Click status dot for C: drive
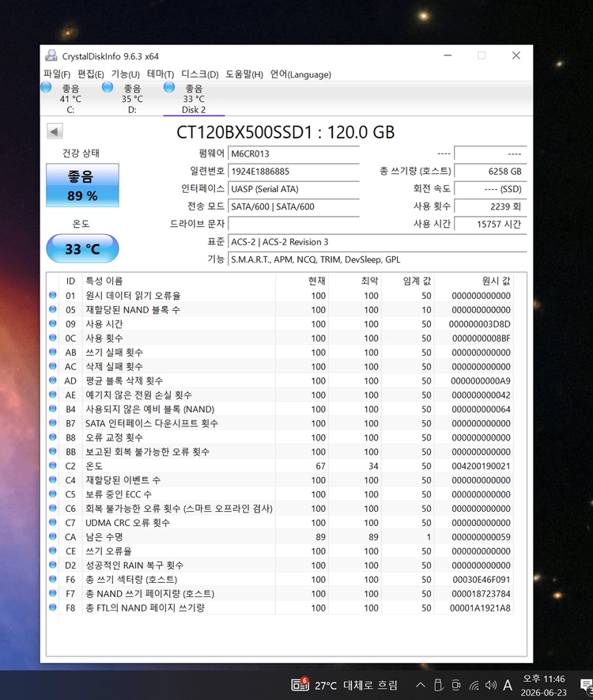Image resolution: width=593 pixels, height=700 pixels. pyautogui.click(x=46, y=87)
